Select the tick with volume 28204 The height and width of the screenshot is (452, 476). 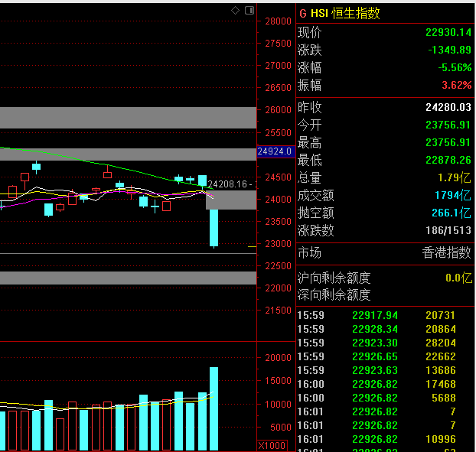385,343
